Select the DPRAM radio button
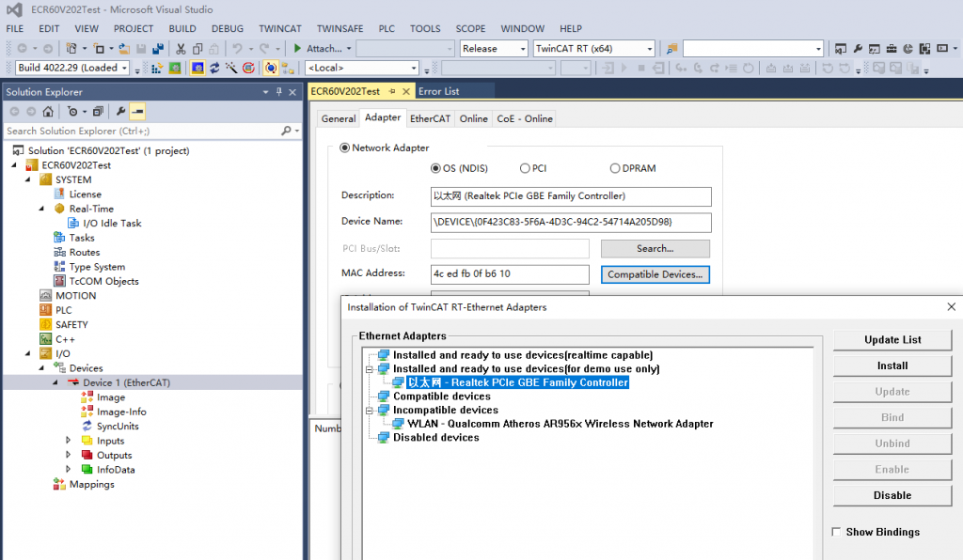 [x=615, y=168]
